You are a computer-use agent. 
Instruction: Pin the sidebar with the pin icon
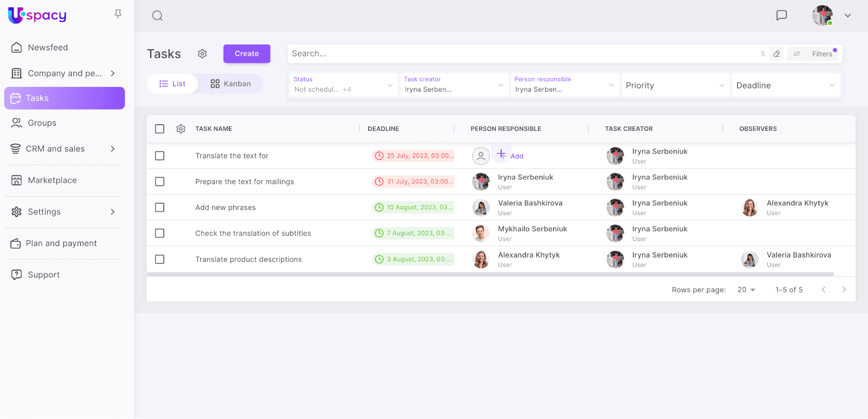pyautogui.click(x=118, y=14)
